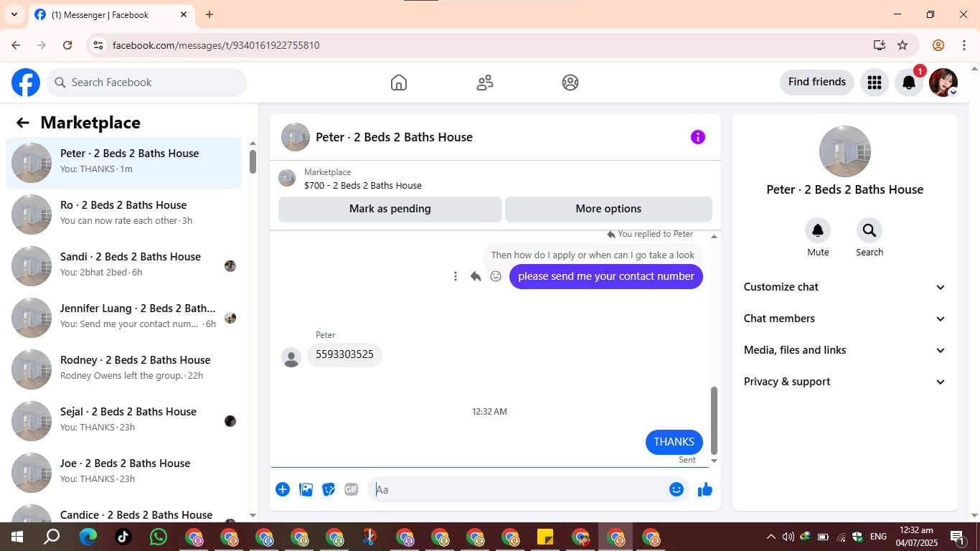Reload the page in the browser

click(x=67, y=45)
